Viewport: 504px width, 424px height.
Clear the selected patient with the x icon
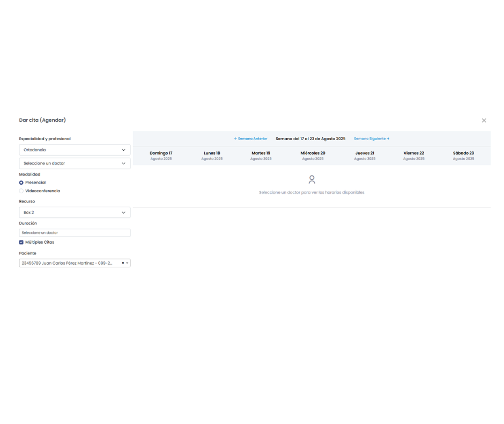pyautogui.click(x=123, y=263)
